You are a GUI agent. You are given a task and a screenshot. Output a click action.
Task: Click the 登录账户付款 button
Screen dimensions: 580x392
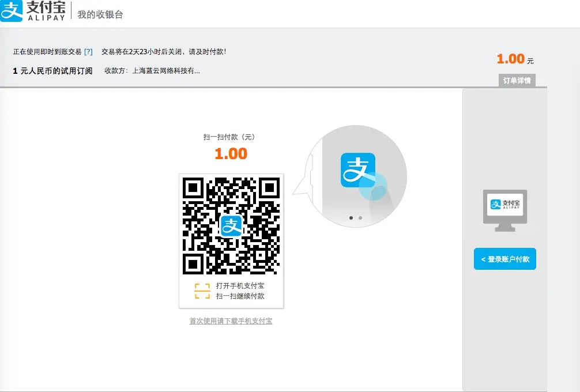[505, 259]
